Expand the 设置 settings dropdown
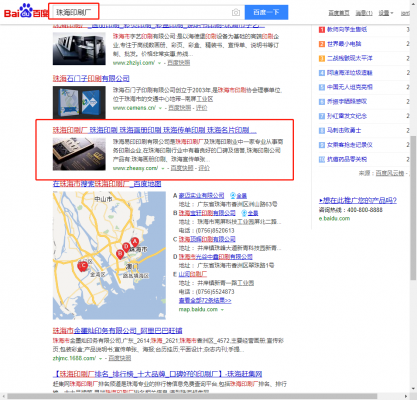The image size is (417, 400). tap(386, 13)
